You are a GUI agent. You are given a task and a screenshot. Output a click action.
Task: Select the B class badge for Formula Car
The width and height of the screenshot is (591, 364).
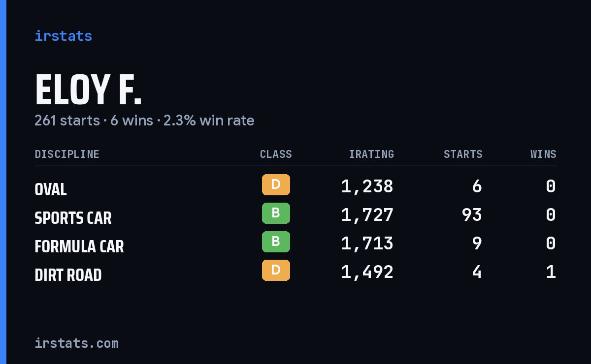click(x=276, y=242)
